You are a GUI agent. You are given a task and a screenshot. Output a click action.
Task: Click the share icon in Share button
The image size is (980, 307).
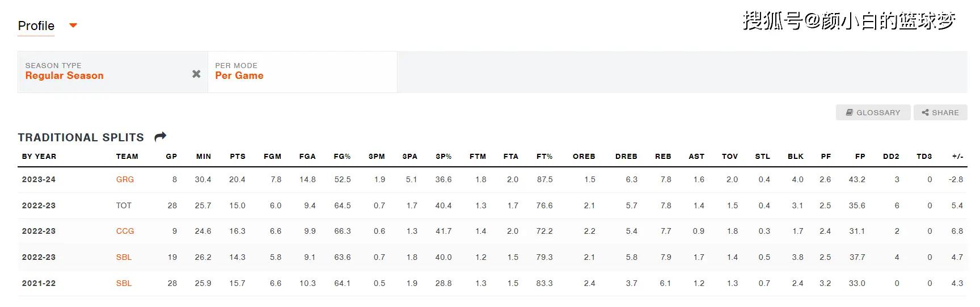925,112
